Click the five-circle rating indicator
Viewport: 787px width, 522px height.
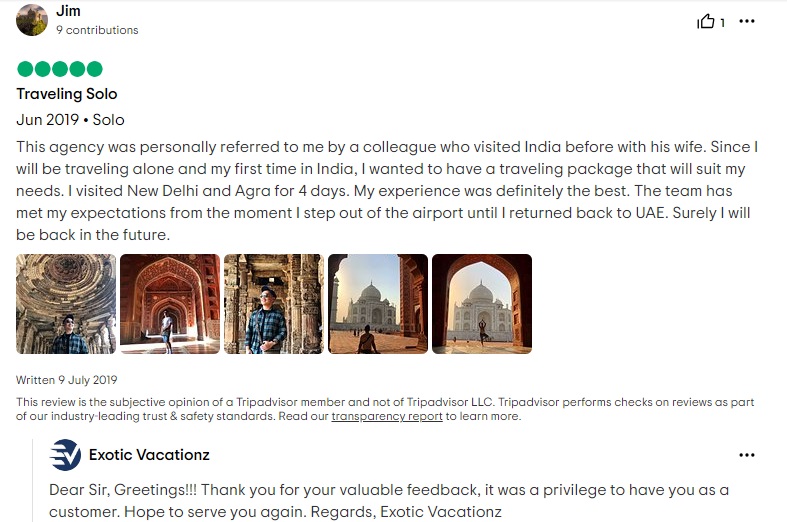[60, 69]
